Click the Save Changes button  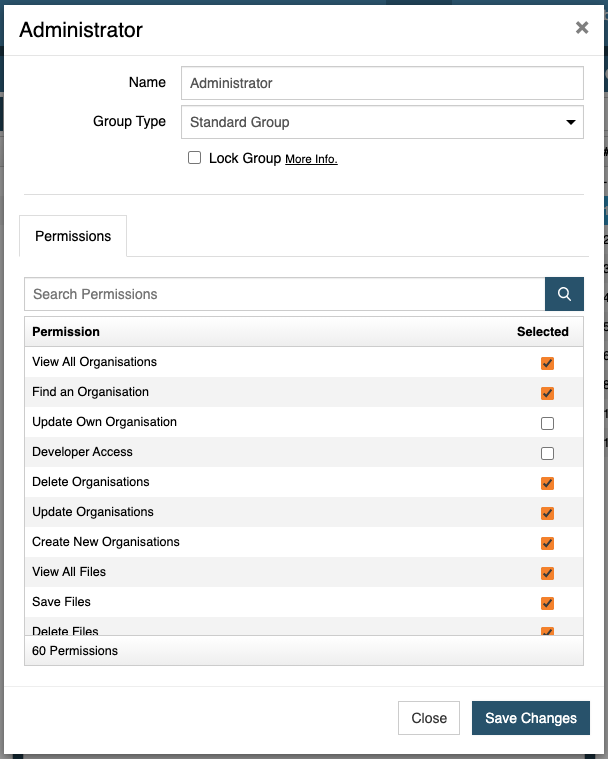click(x=531, y=718)
